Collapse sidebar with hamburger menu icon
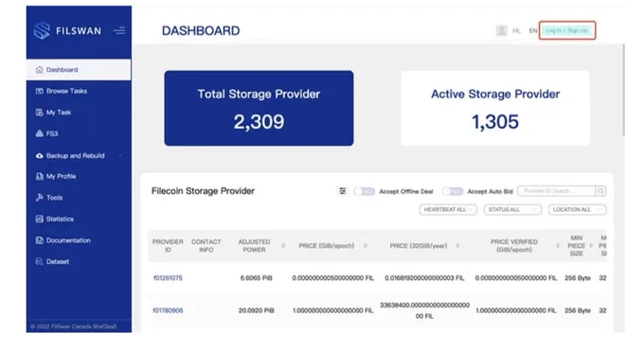Screen dimensions: 644x350 coord(119,30)
